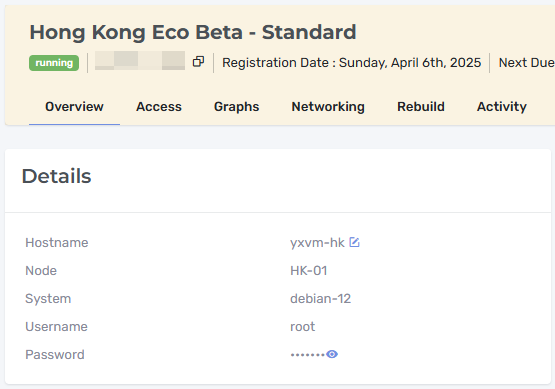View the Activity tab
The image size is (555, 389).
point(502,107)
